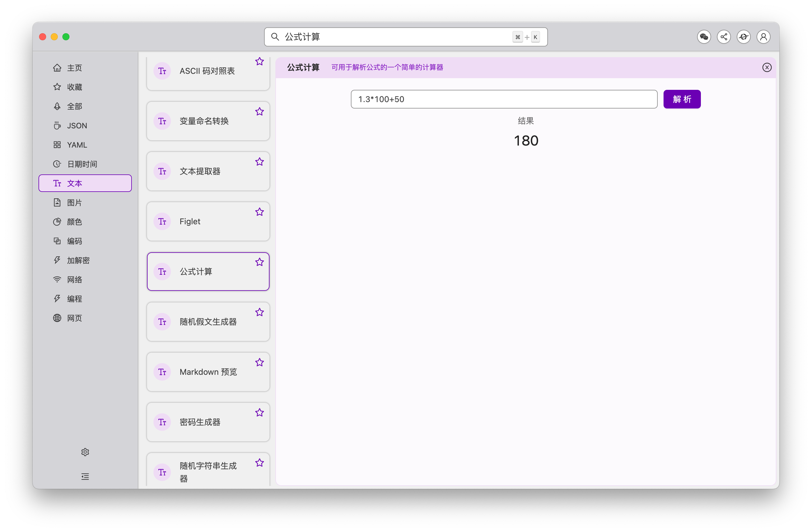Click the result value 180
This screenshot has width=812, height=532.
pos(526,141)
